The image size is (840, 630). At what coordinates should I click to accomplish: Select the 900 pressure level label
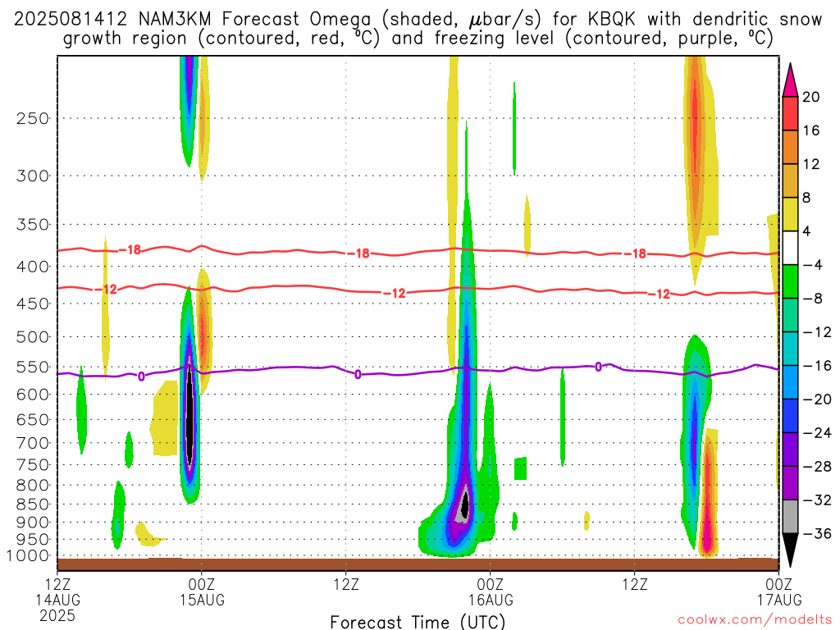pyautogui.click(x=33, y=523)
